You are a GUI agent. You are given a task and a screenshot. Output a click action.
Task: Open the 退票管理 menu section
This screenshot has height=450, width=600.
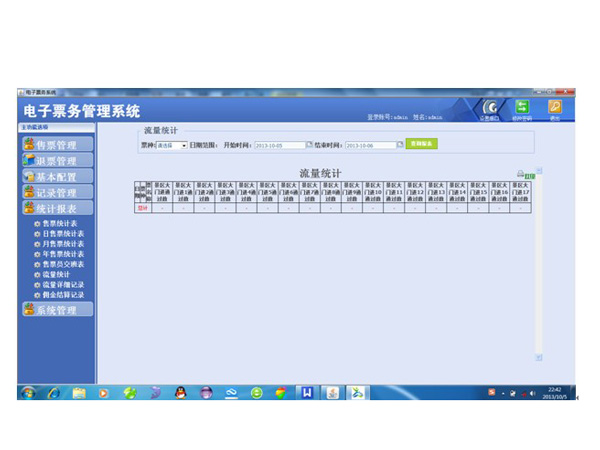click(x=57, y=160)
